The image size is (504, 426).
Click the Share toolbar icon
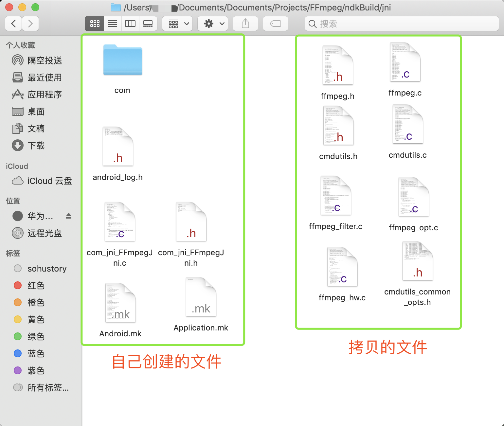(245, 24)
